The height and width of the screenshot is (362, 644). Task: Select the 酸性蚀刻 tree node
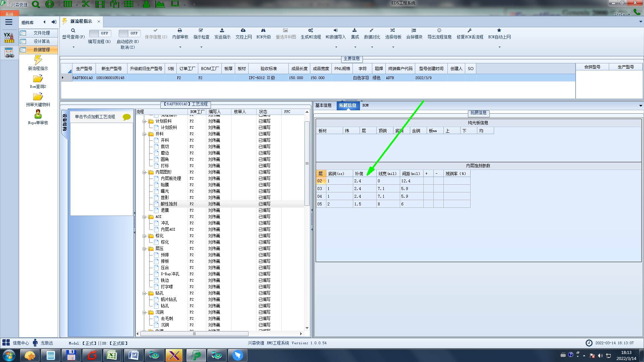click(x=169, y=204)
